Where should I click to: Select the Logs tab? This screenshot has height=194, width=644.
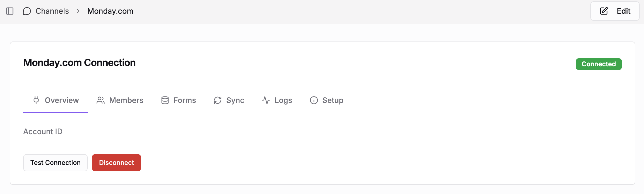coord(283,100)
